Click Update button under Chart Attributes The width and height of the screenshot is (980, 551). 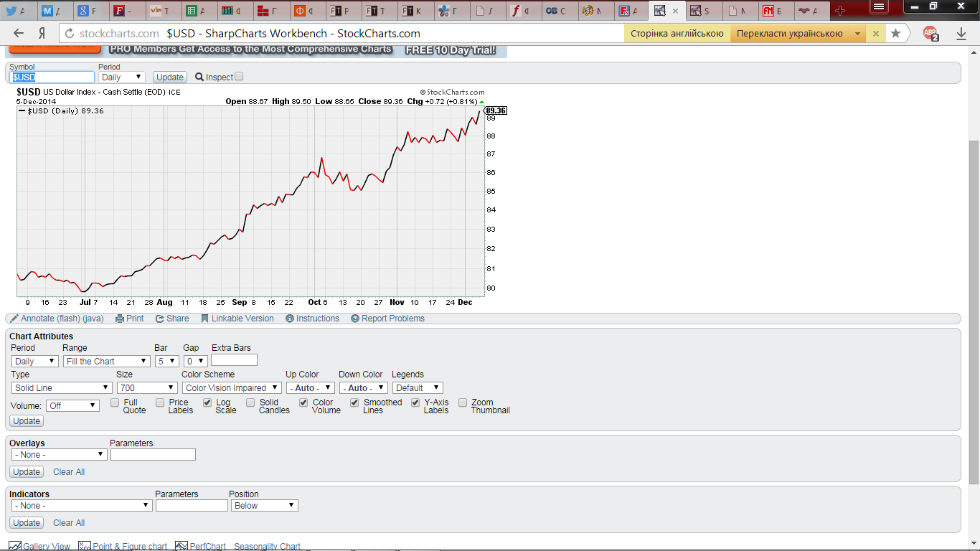27,421
